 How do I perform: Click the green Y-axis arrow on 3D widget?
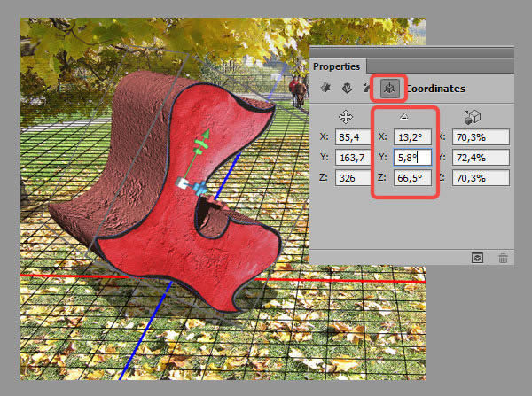(x=205, y=136)
